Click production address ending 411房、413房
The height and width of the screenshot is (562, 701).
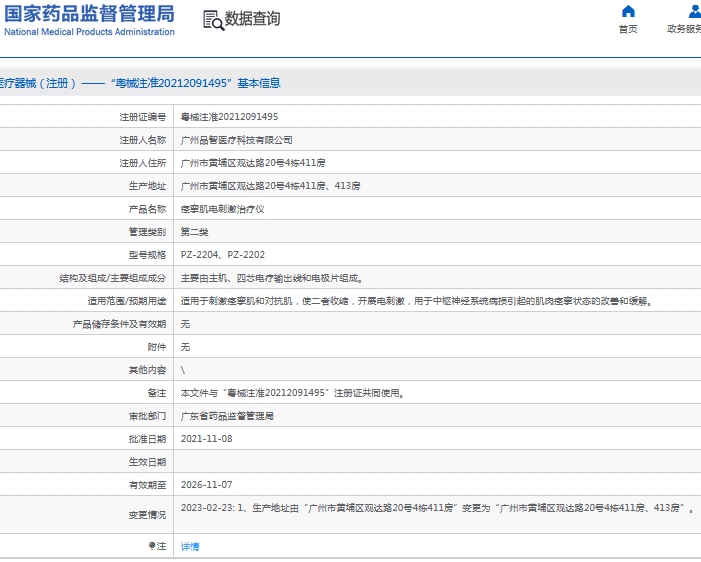[x=270, y=186]
